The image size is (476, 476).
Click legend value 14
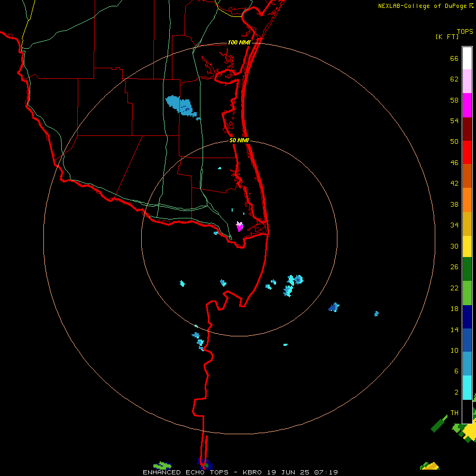454,329
